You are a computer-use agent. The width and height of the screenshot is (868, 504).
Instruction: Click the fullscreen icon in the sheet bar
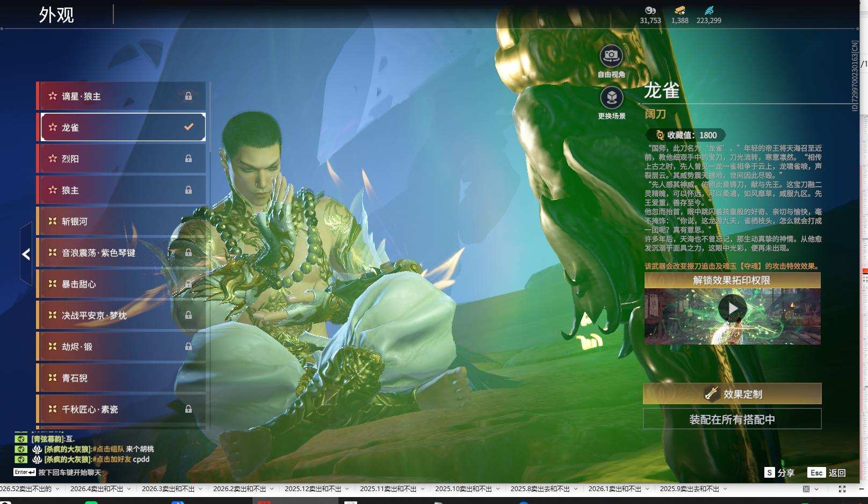842,489
